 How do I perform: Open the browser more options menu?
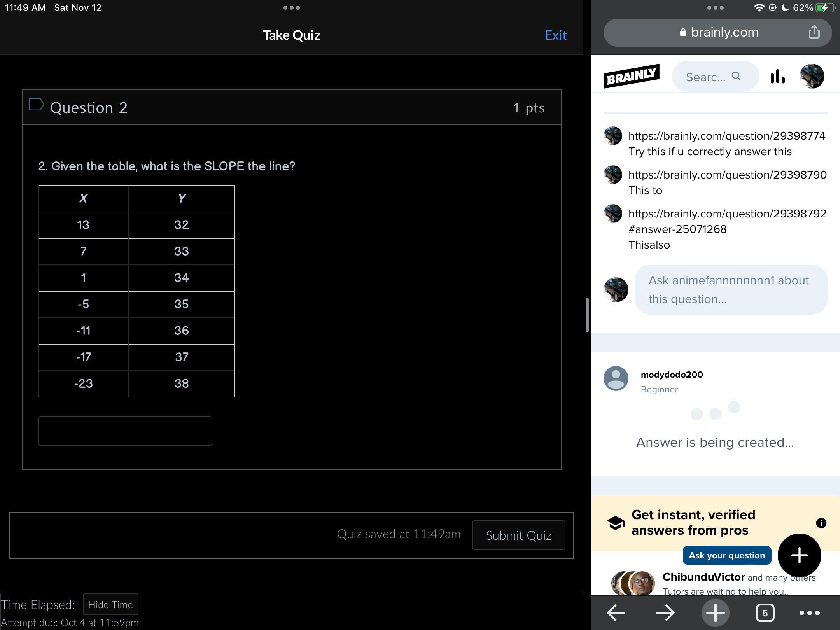(809, 613)
